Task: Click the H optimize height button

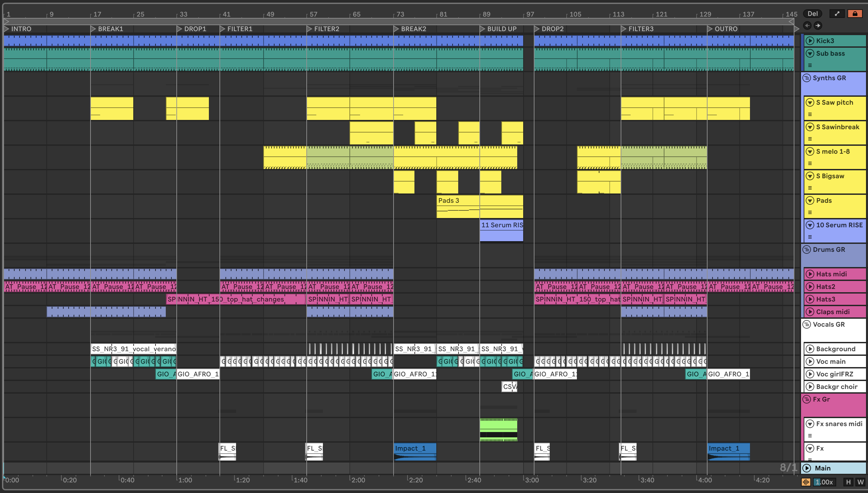Action: click(x=848, y=482)
